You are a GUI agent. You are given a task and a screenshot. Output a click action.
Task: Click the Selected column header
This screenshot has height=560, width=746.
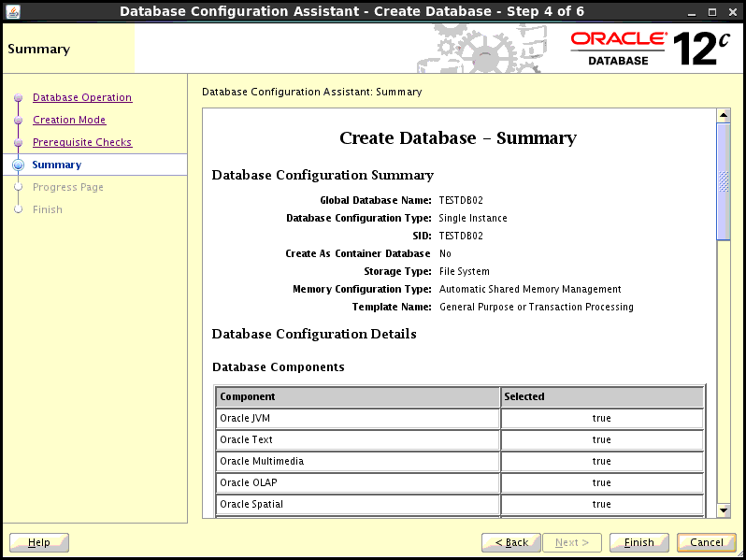602,396
